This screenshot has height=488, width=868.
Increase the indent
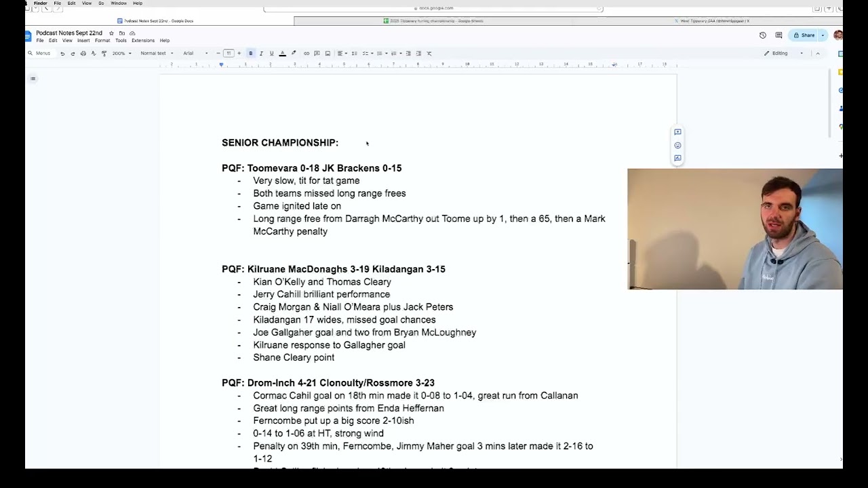[418, 54]
